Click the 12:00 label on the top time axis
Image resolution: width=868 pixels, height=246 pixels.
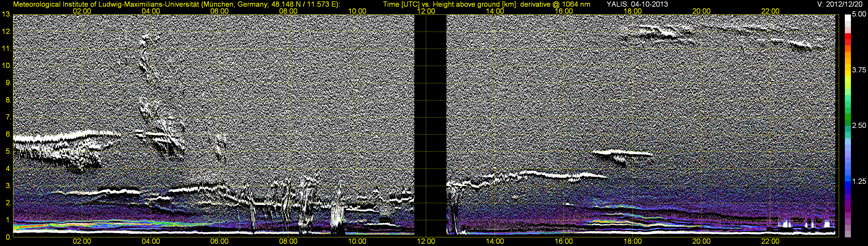(x=426, y=11)
